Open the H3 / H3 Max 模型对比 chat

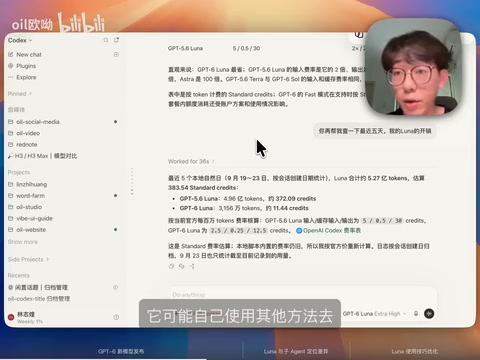[43, 156]
